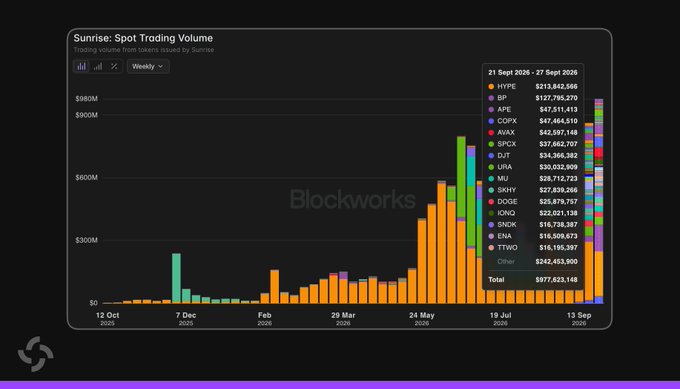
Task: Click the orange HYPE legend dot
Action: click(x=491, y=87)
